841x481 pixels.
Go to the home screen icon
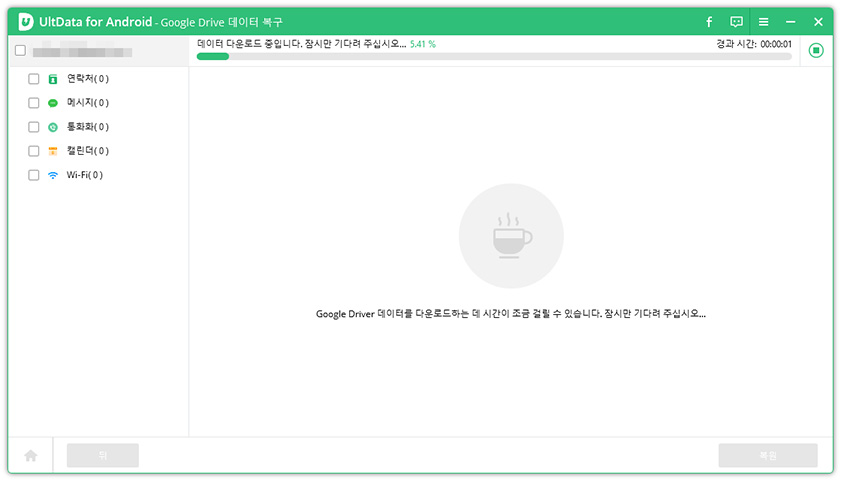pyautogui.click(x=31, y=456)
